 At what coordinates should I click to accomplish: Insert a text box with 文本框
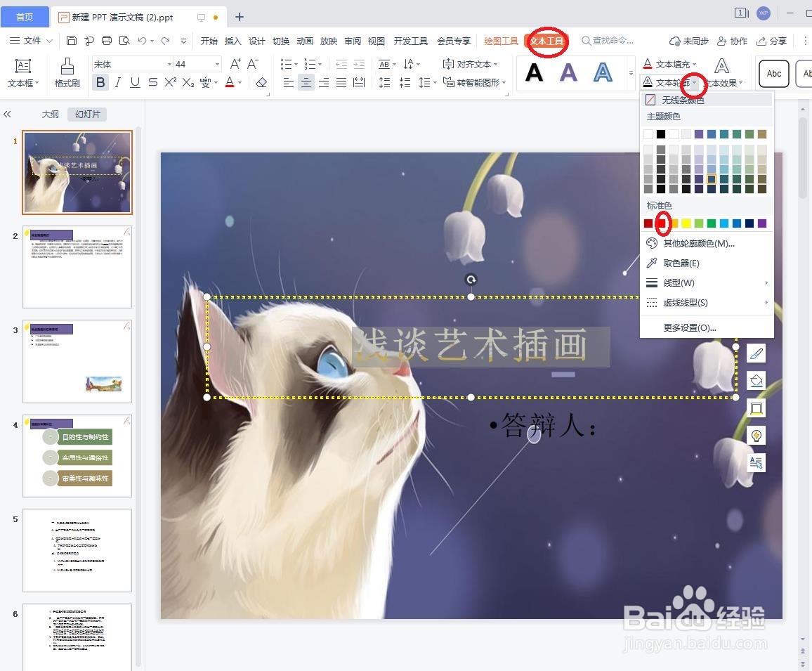pyautogui.click(x=22, y=72)
